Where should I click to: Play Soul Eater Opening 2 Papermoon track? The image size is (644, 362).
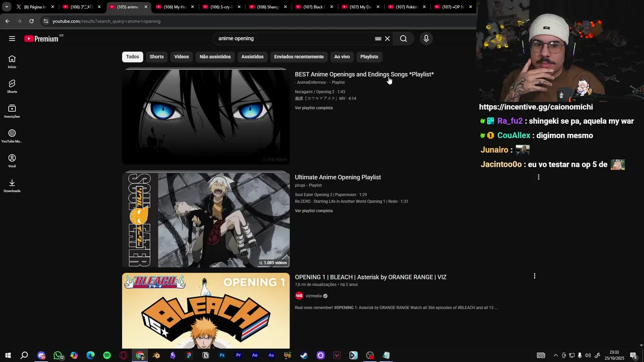[331, 195]
